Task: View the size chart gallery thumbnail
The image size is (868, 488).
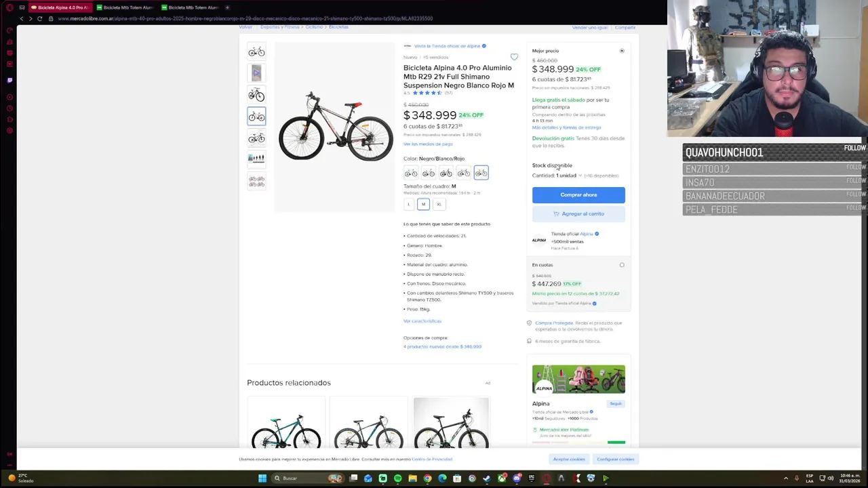Action: (x=256, y=159)
